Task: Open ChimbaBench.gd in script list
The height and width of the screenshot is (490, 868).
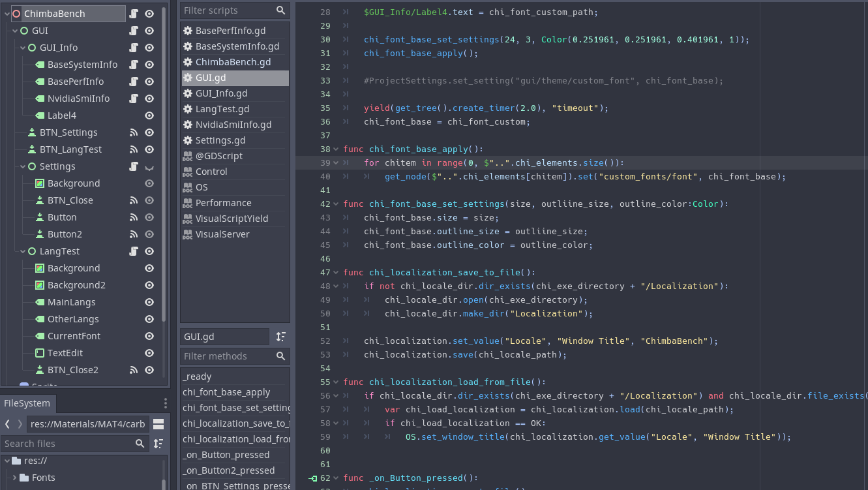Action: pos(235,62)
